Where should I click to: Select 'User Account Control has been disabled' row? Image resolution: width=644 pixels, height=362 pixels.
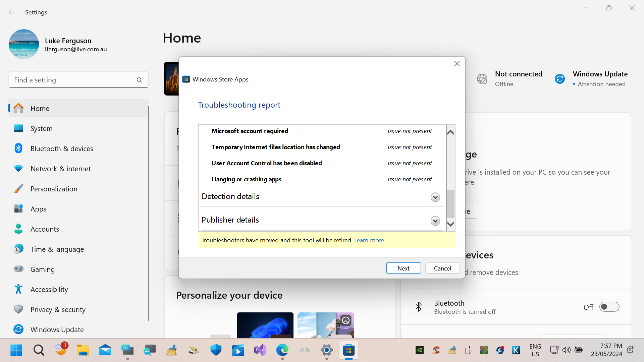pyautogui.click(x=322, y=163)
